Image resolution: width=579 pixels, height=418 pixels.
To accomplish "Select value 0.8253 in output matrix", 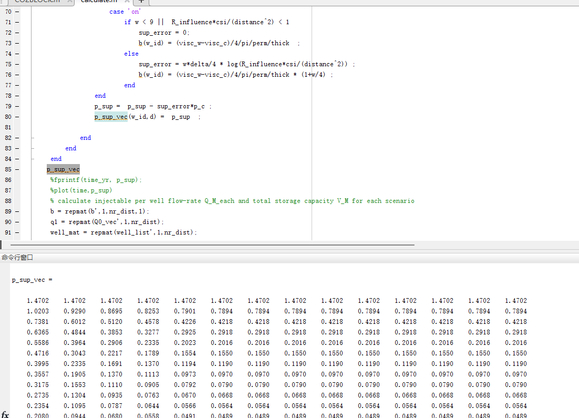I will click(x=148, y=311).
